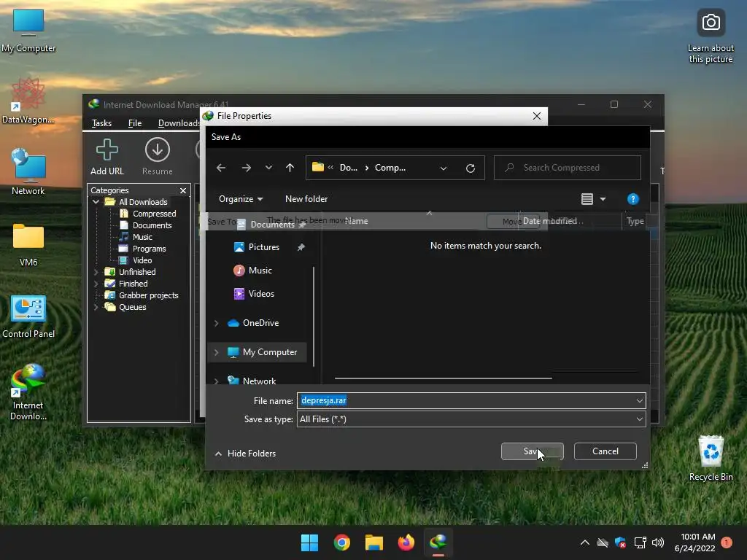Open the My Computer desktop icon

pyautogui.click(x=28, y=31)
